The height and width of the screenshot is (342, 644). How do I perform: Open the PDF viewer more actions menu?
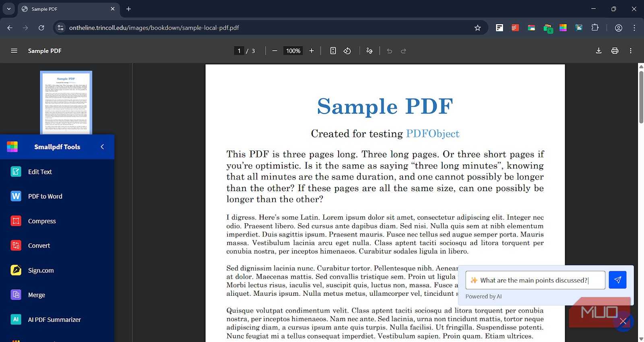pos(631,51)
